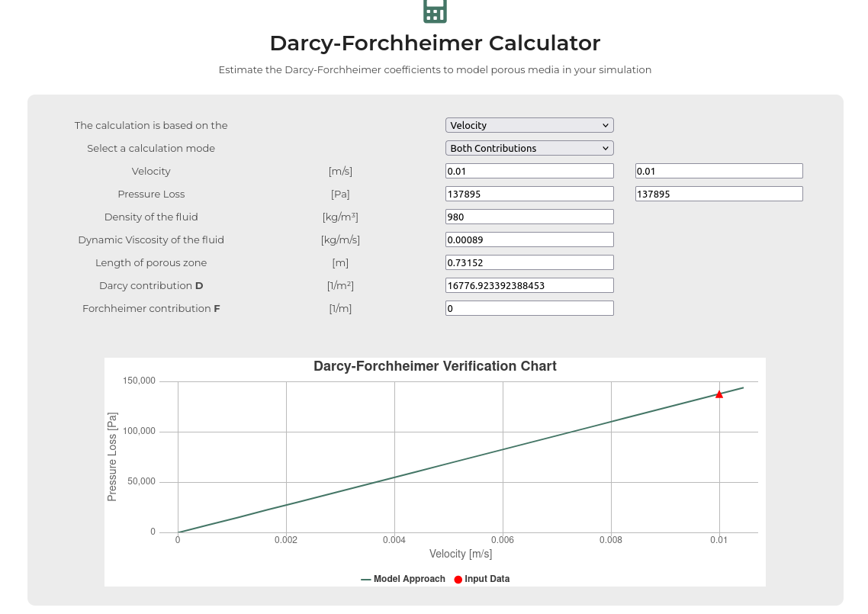Click the 'Dynamic Viscosity of the fluid' label
868x614 pixels.
pos(151,239)
